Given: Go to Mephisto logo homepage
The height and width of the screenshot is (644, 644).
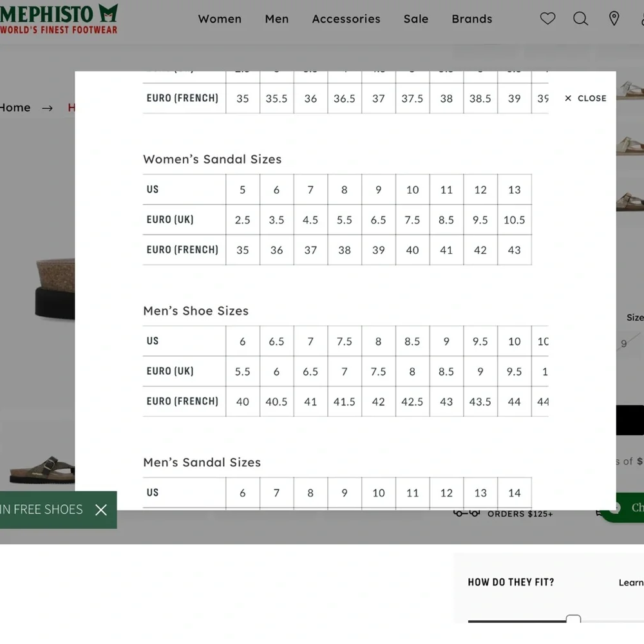Looking at the screenshot, I should [59, 19].
